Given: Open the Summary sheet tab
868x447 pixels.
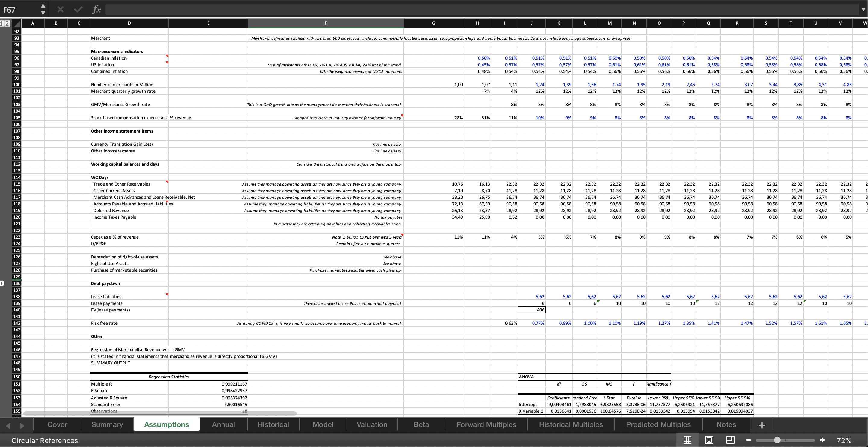Looking at the screenshot, I should (107, 424).
